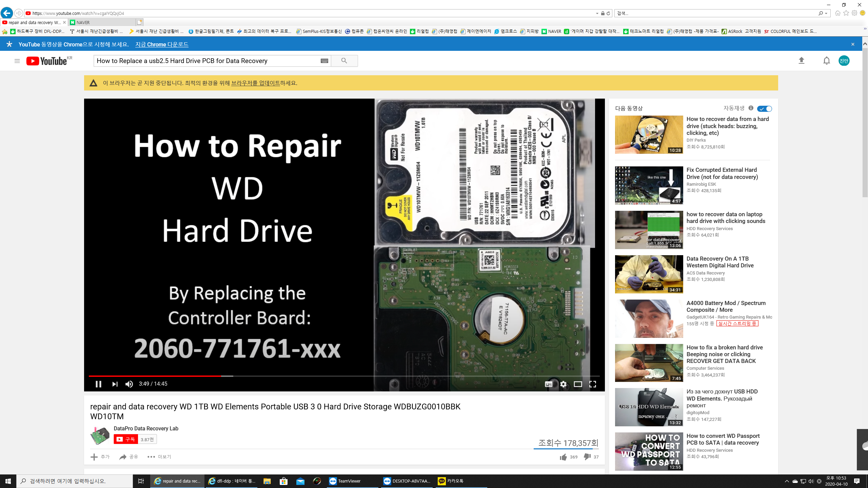Click the magnifier search button

344,61
